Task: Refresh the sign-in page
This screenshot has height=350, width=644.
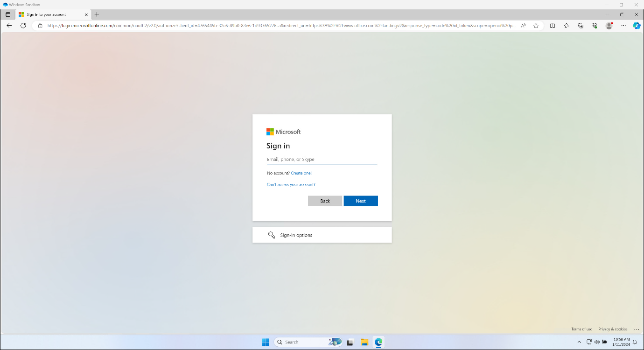Action: click(23, 26)
